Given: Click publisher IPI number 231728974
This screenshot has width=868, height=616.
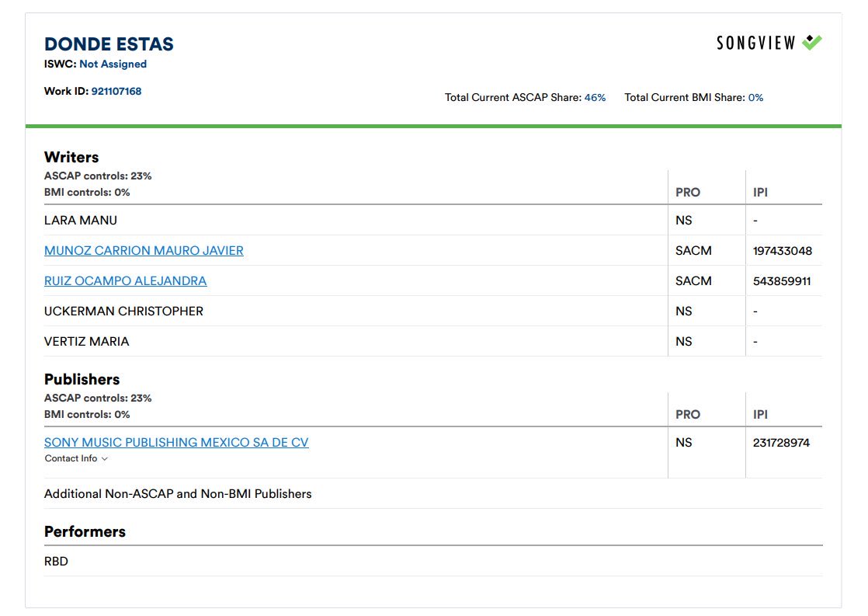Looking at the screenshot, I should coord(783,442).
